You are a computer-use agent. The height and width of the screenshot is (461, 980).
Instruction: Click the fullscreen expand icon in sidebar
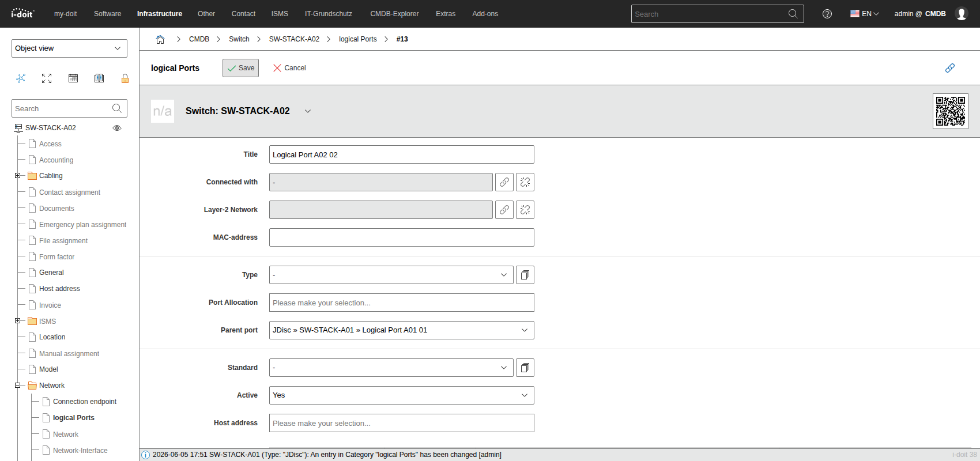(47, 78)
